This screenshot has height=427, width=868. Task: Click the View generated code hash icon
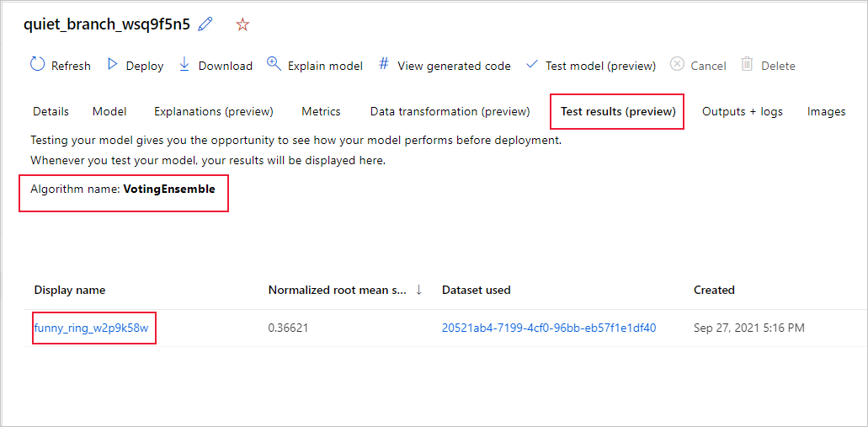pyautogui.click(x=384, y=64)
